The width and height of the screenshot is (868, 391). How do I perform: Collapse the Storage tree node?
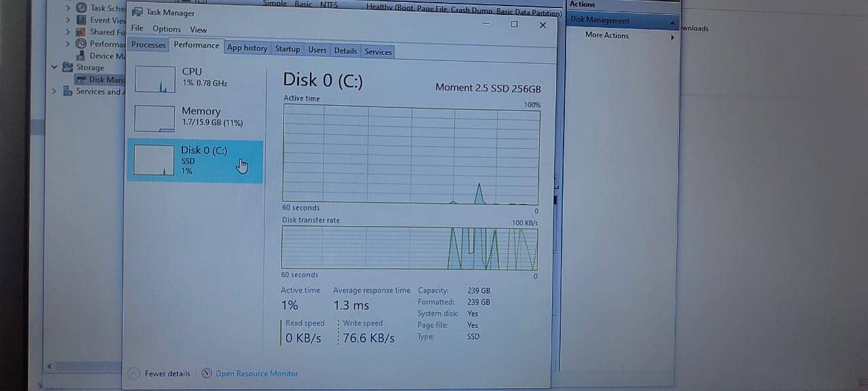click(x=54, y=67)
